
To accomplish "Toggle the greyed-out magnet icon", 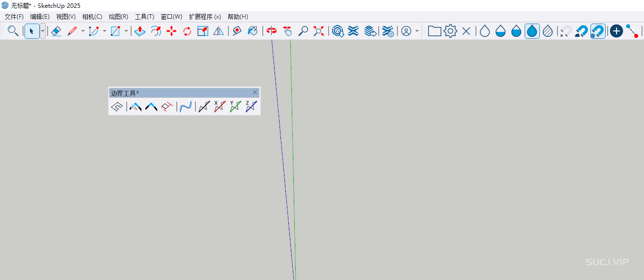I will [566, 31].
